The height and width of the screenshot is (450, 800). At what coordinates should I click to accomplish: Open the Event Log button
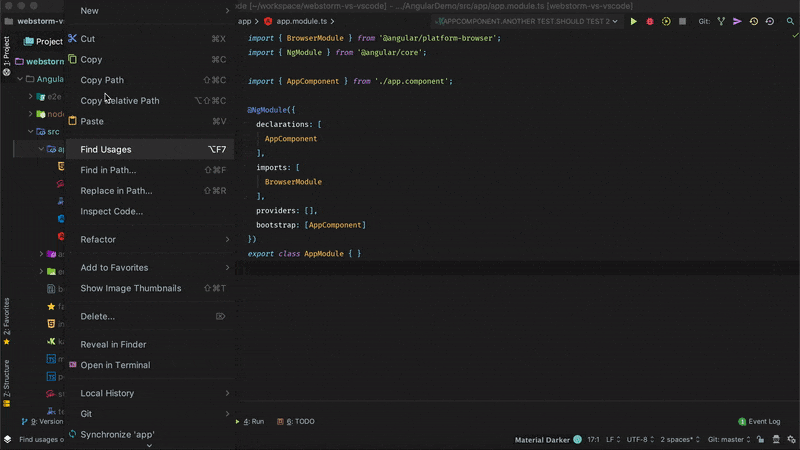point(759,421)
